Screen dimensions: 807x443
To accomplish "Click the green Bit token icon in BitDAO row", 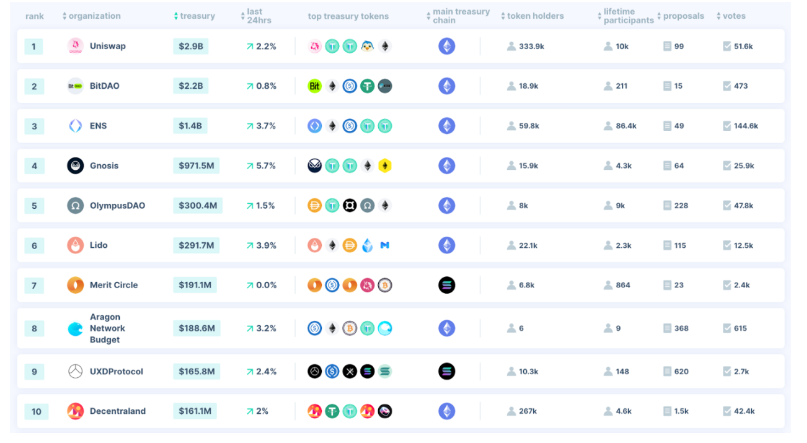I will coord(314,86).
